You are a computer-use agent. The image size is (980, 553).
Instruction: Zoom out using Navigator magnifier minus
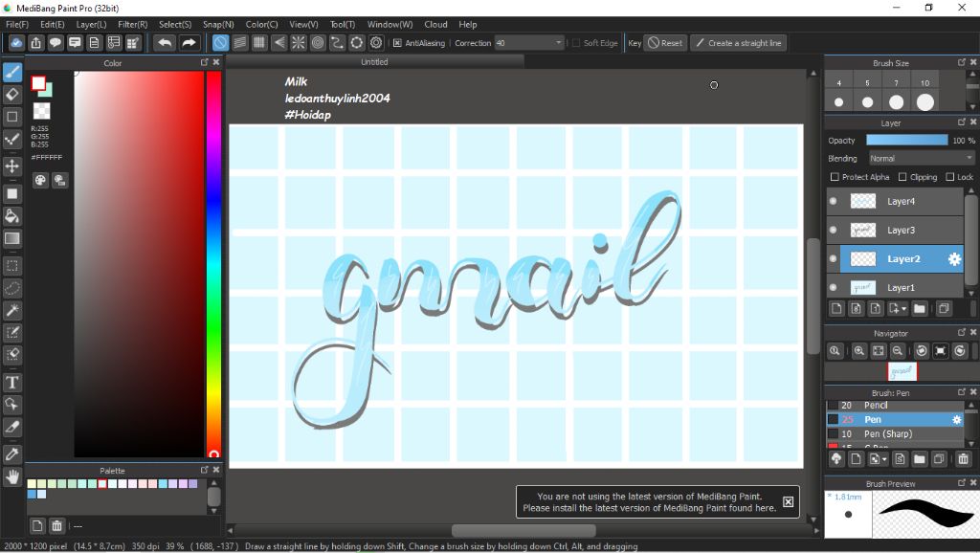[898, 351]
